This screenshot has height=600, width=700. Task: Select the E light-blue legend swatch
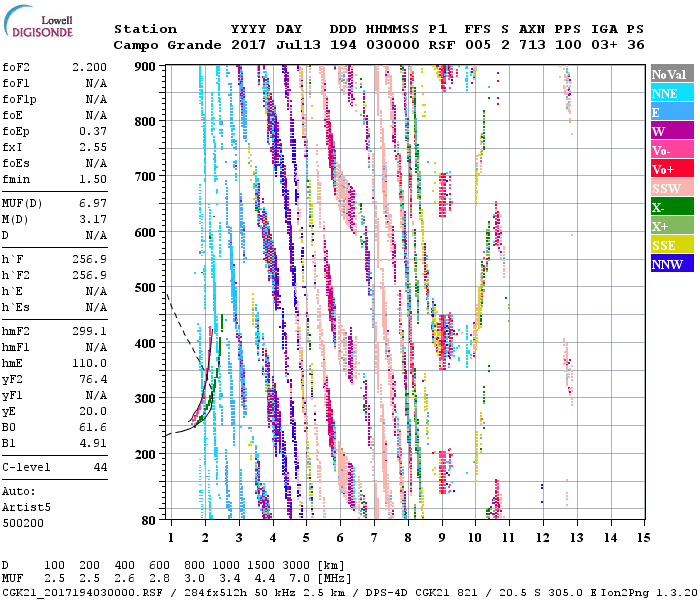click(672, 112)
